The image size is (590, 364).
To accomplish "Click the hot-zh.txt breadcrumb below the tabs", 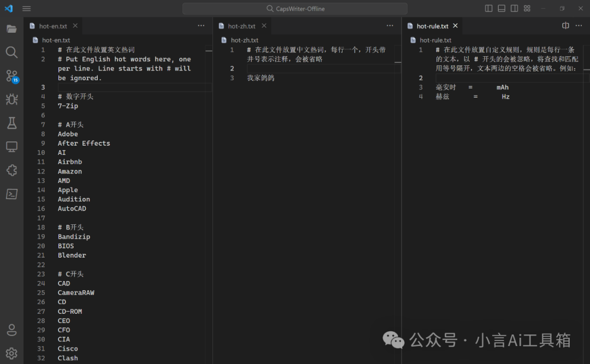I will click(x=245, y=40).
